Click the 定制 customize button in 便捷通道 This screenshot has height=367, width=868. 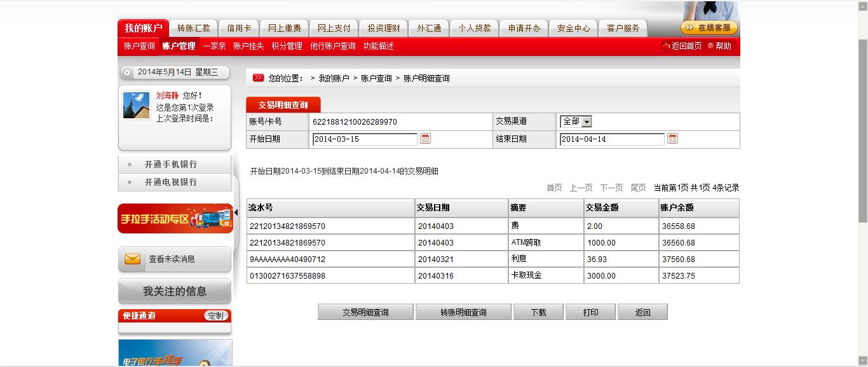[x=215, y=315]
